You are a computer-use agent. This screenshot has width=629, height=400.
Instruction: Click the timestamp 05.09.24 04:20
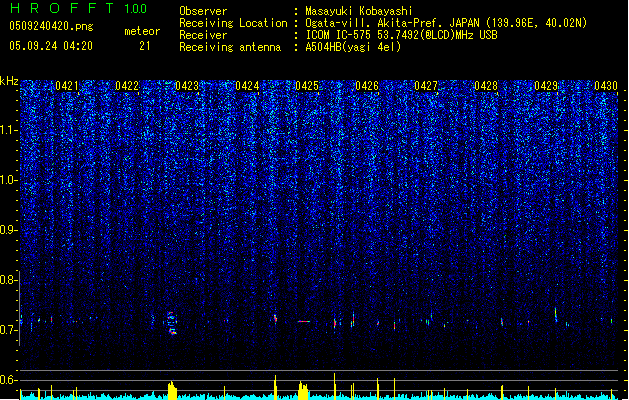click(x=51, y=46)
